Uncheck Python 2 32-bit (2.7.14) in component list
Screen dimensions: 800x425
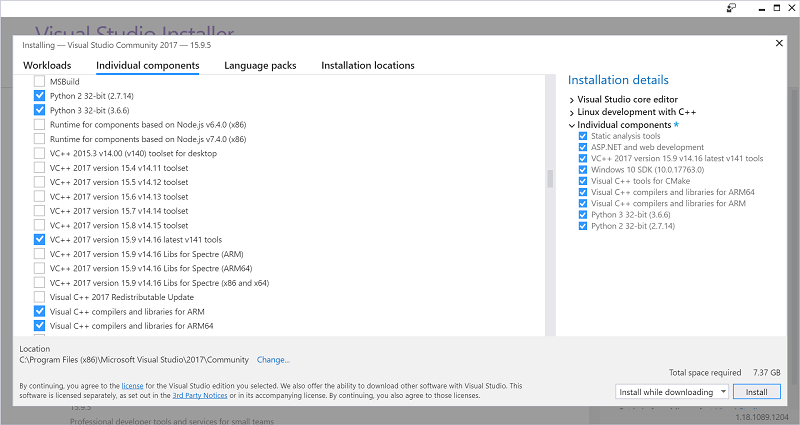(39, 95)
